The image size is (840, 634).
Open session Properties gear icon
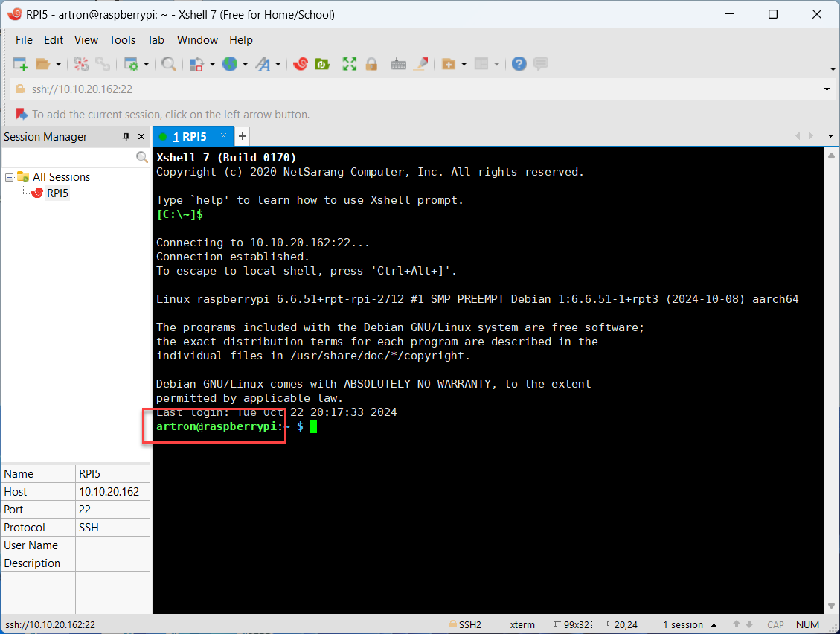pos(131,64)
